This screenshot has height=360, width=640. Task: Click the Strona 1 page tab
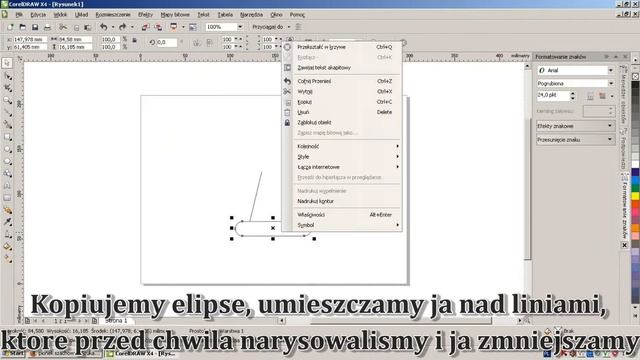pyautogui.click(x=116, y=321)
